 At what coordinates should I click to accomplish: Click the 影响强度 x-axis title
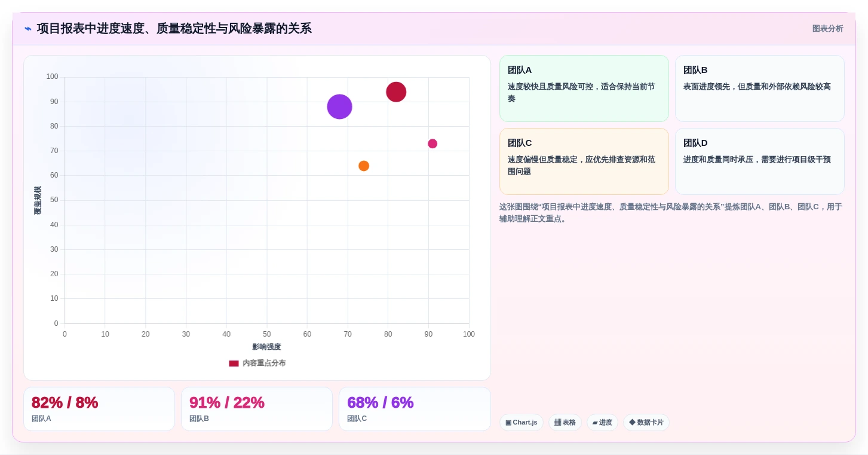click(266, 347)
